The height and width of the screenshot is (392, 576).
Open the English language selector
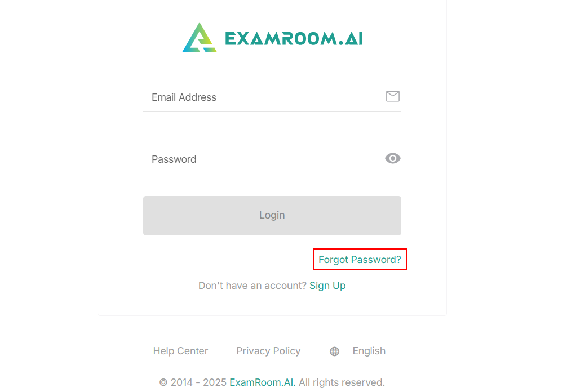[x=369, y=351]
